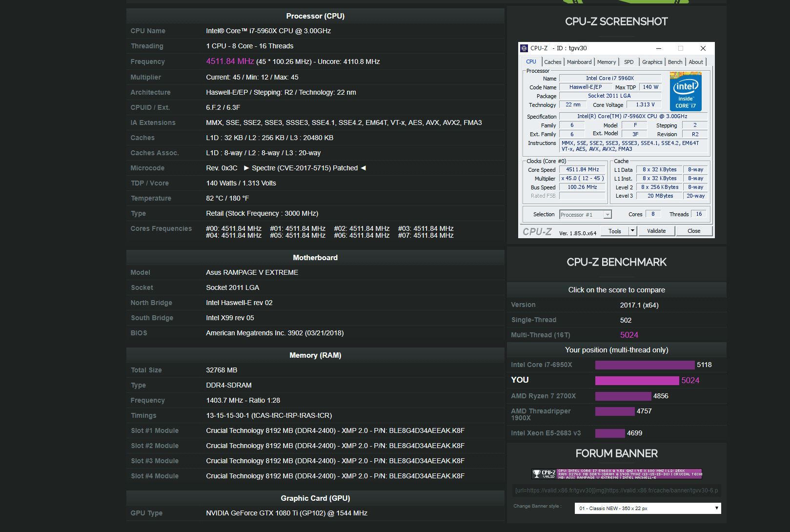Click the Intel Core i7-6950X benchmark bar
Viewport: 790px width, 532px height.
pos(645,365)
